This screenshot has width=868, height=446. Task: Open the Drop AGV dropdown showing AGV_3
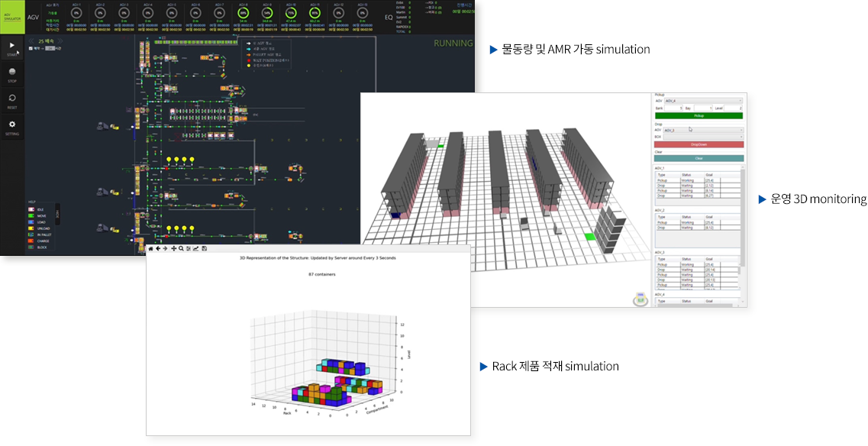tap(703, 130)
